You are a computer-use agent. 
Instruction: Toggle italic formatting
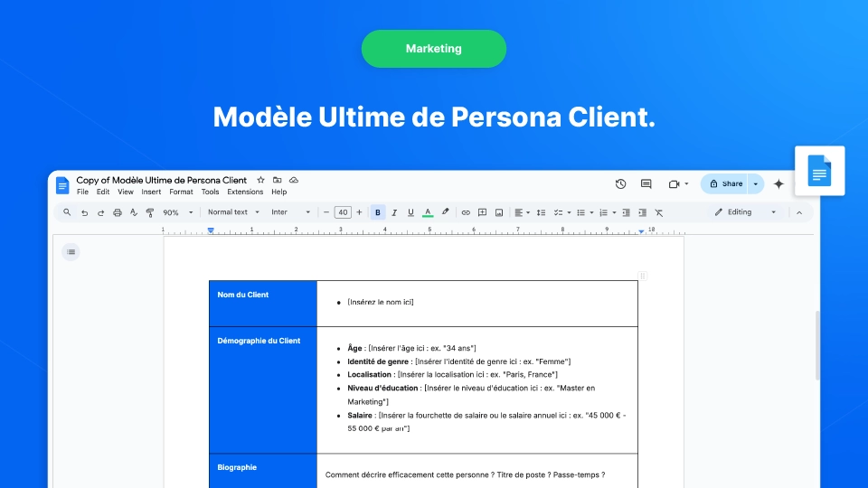[394, 212]
